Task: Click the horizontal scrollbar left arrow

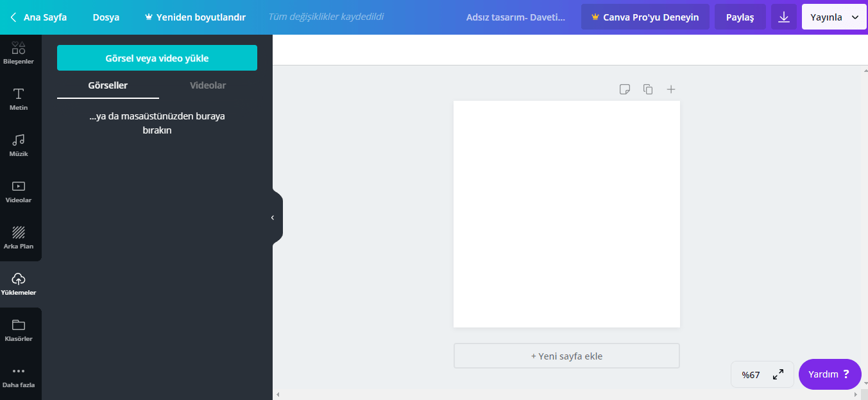Action: (278, 395)
